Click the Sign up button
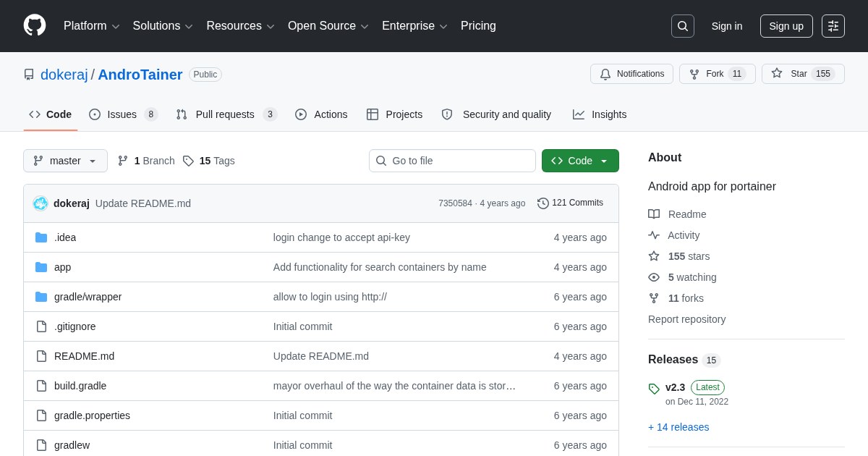 click(x=786, y=26)
